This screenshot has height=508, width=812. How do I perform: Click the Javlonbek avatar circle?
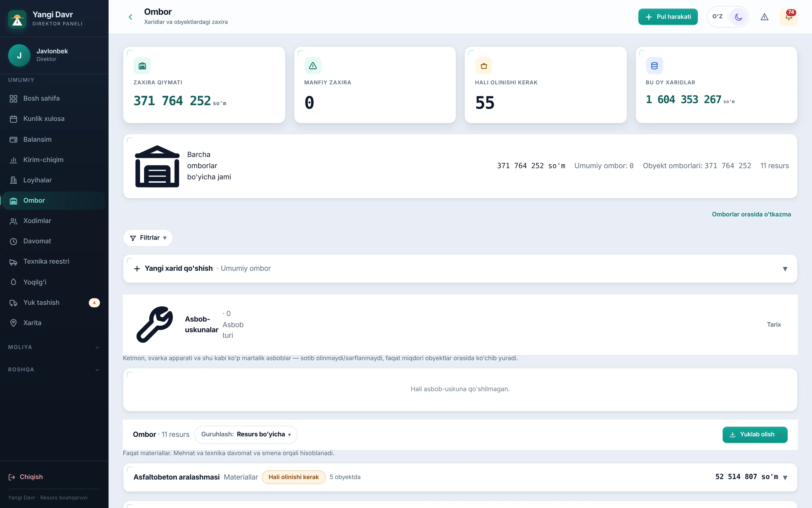coord(19,55)
